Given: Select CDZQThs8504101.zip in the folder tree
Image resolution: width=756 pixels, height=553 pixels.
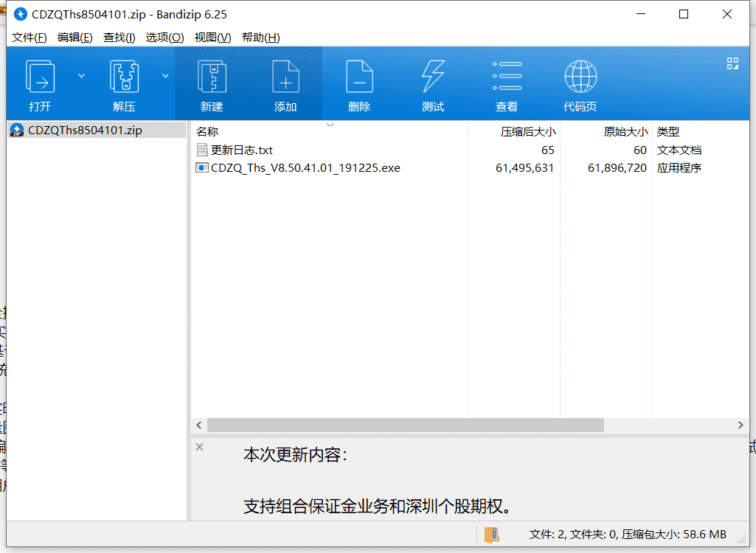Looking at the screenshot, I should pyautogui.click(x=97, y=131).
